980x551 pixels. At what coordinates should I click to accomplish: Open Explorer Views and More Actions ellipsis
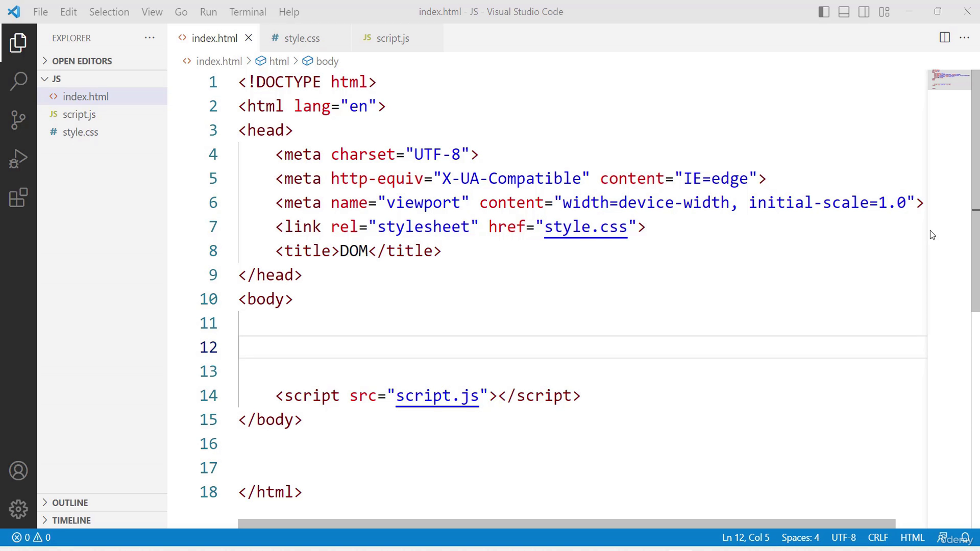(x=150, y=38)
